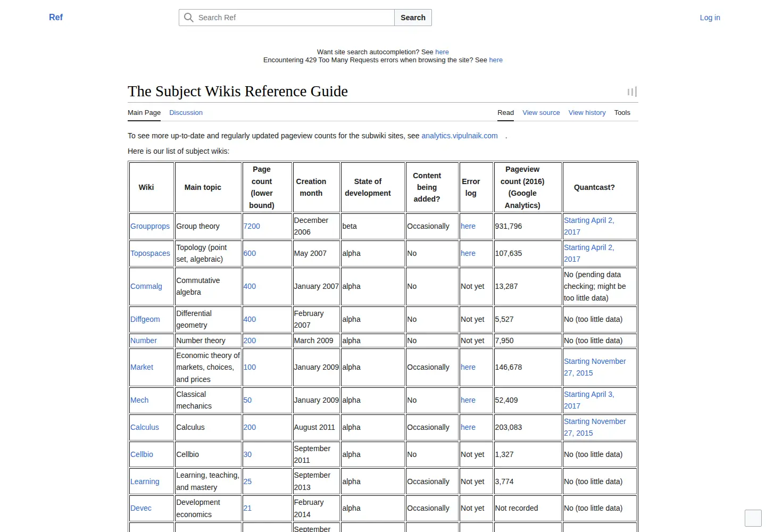Viewport: 766px width, 532px height.
Task: Open the Market wiki link
Action: [142, 367]
